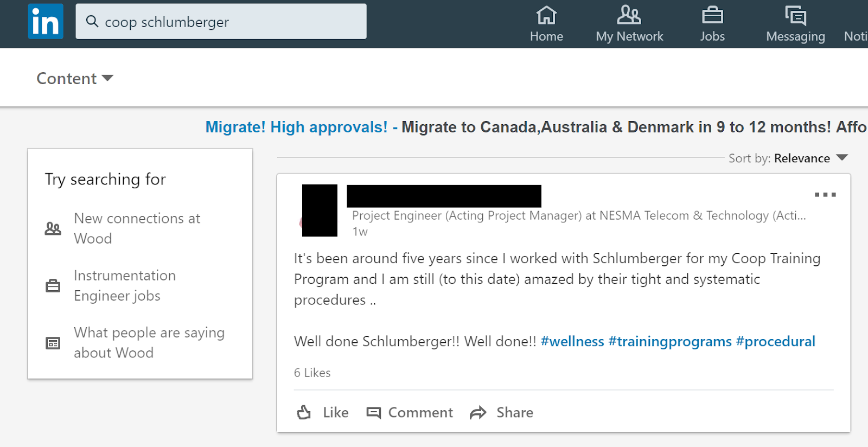Open the Messaging icon
Viewport: 868px width, 447px height.
[x=795, y=16]
